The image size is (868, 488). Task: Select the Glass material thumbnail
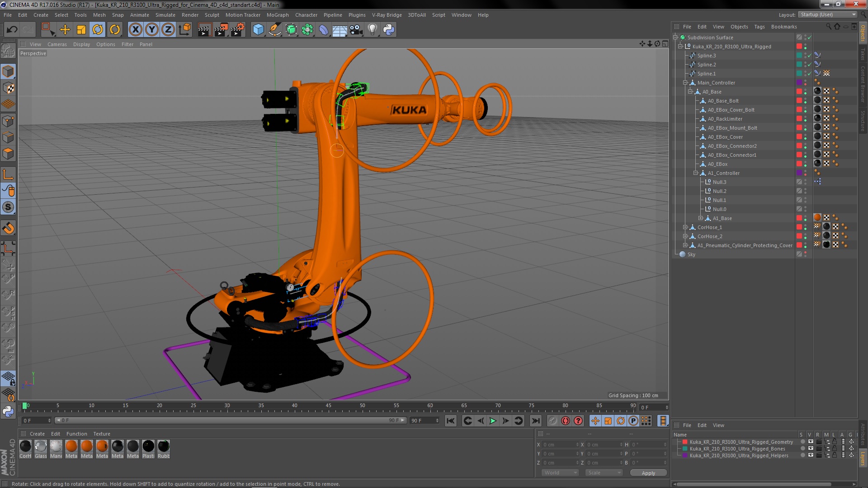(41, 449)
